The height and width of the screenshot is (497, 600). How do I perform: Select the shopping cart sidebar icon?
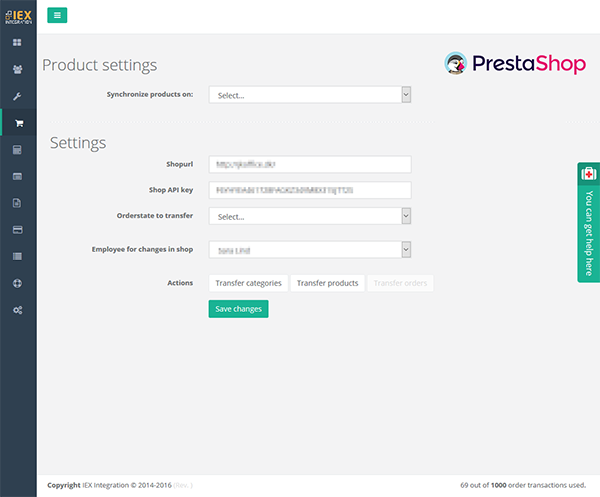pos(18,123)
